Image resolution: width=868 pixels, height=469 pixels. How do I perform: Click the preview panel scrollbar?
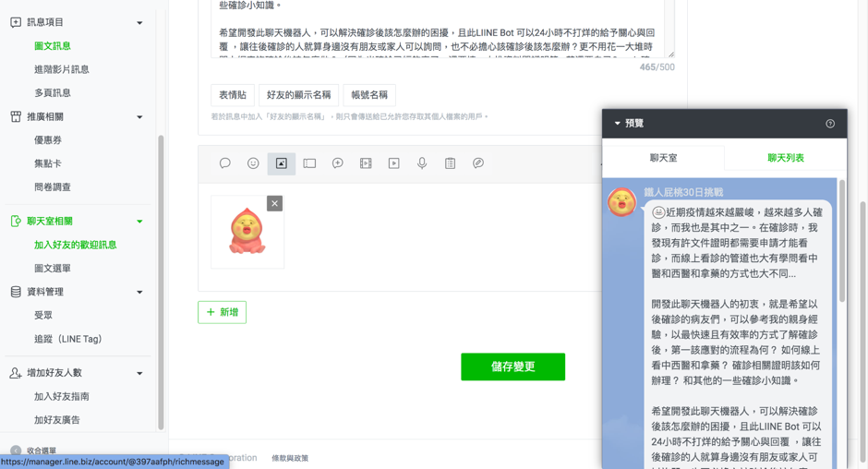click(842, 241)
